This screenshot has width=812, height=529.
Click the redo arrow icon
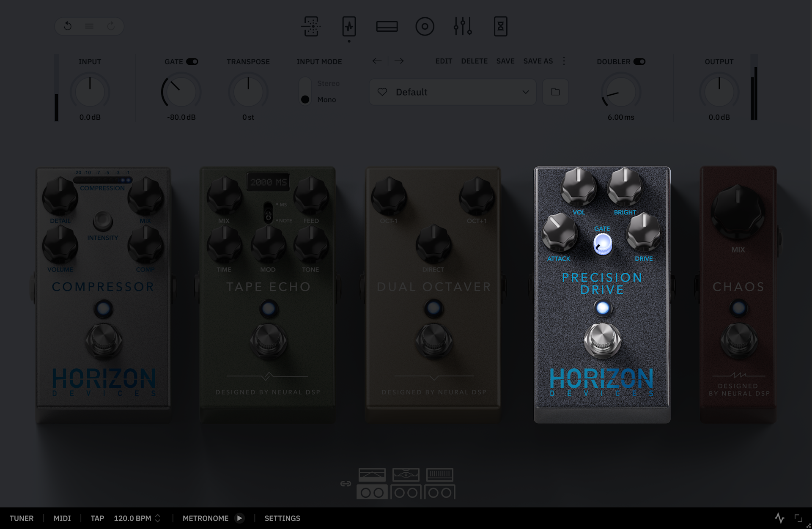111,26
